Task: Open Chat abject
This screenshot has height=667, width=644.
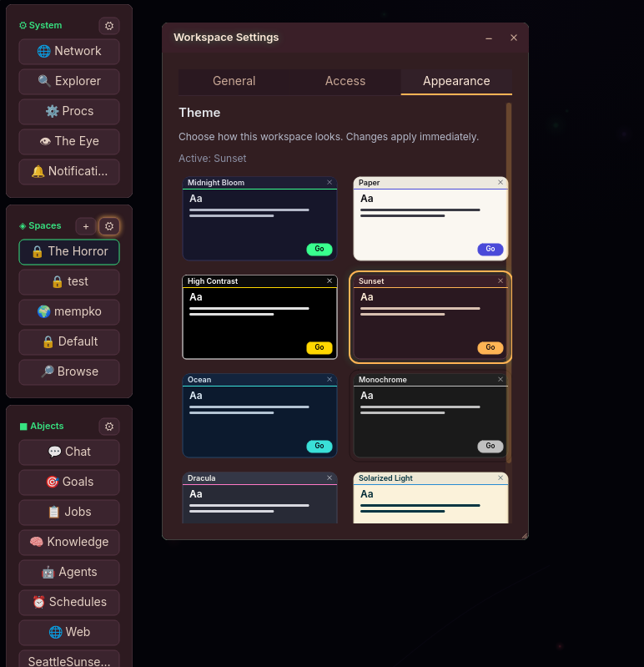Action: pos(69,452)
